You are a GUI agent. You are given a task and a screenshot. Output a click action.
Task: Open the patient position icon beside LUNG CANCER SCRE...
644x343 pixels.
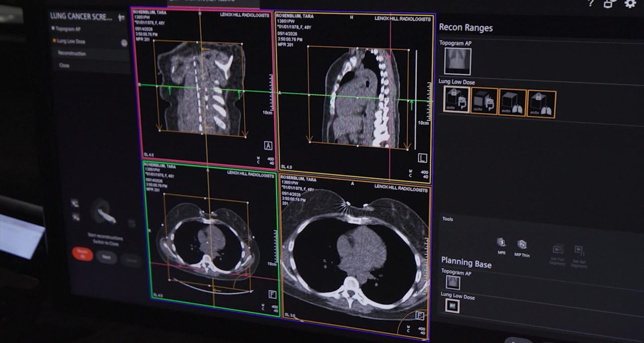pyautogui.click(x=121, y=17)
